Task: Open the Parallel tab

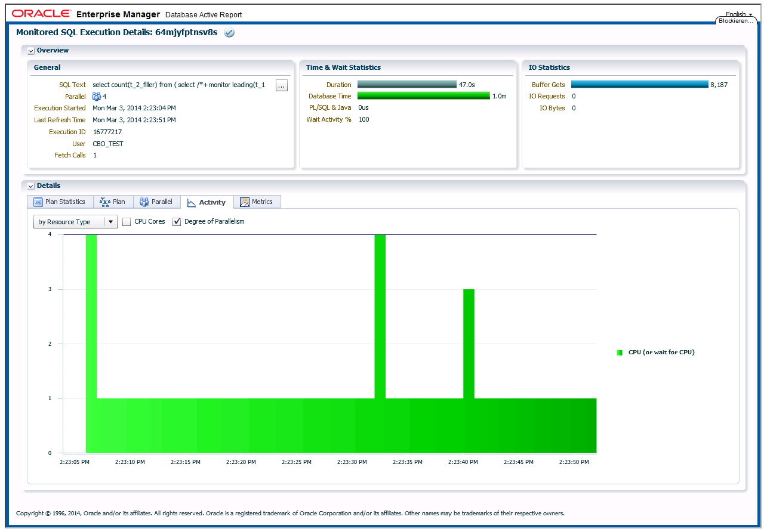Action: point(156,202)
